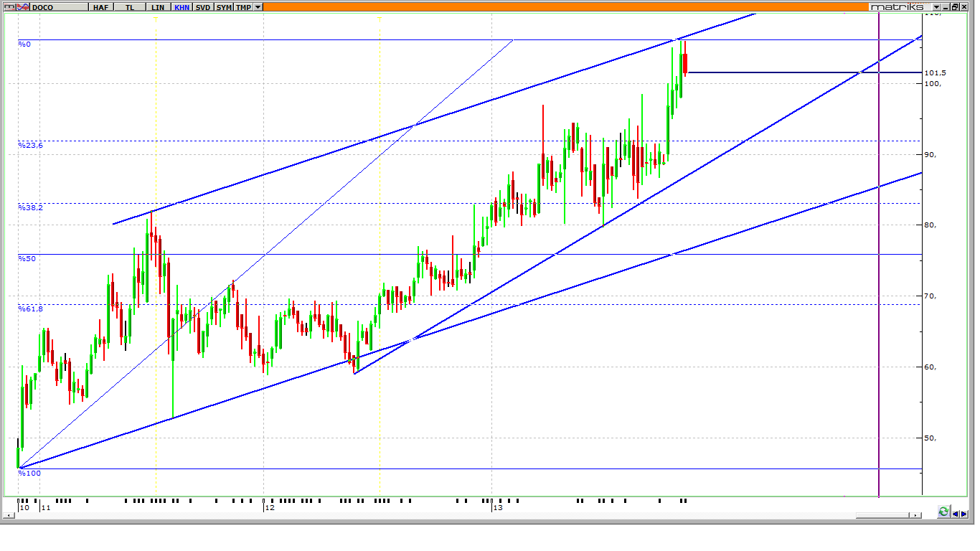Viewport: 980px width, 551px height.
Task: Restore the chart window size
Action: [x=955, y=7]
